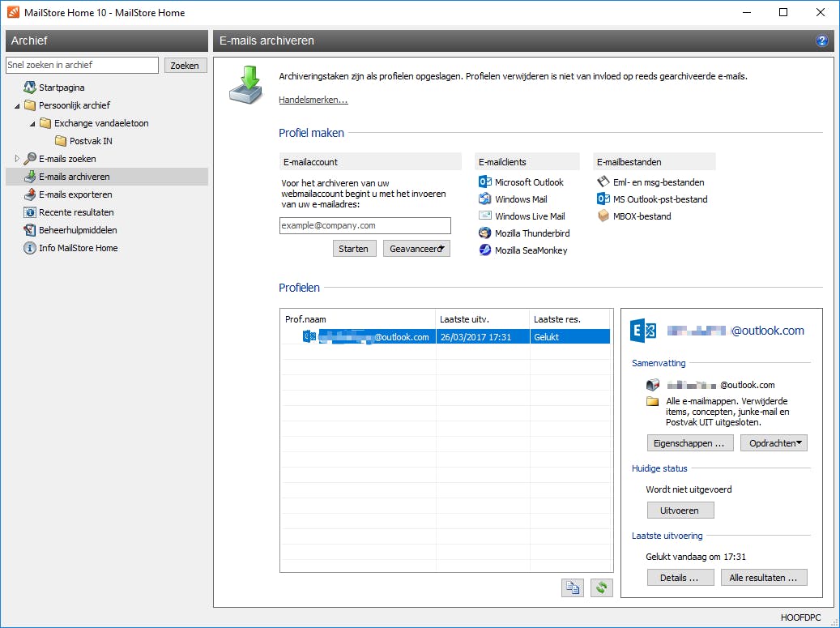Click the Info MailStore Home icon
The width and height of the screenshot is (840, 628).
click(30, 248)
